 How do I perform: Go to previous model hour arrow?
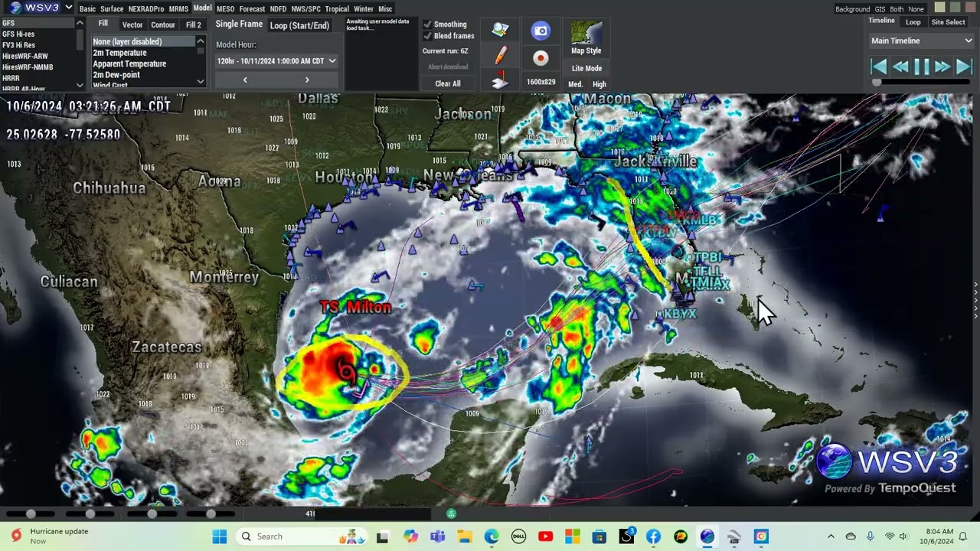(245, 80)
